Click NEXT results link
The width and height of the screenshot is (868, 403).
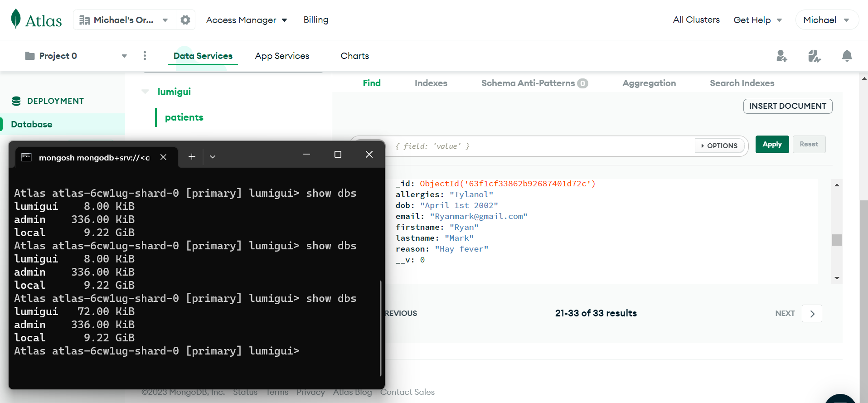785,313
